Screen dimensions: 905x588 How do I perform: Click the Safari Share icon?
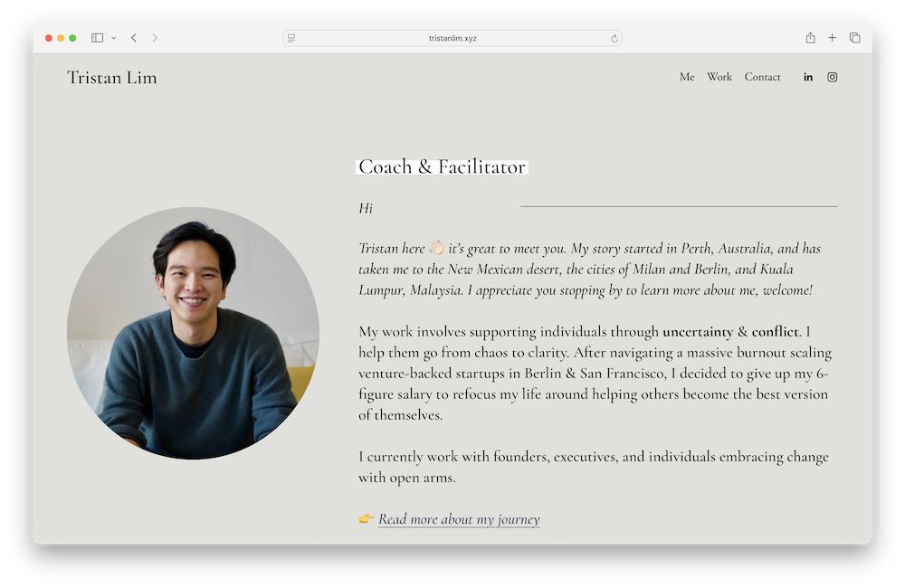click(x=811, y=38)
